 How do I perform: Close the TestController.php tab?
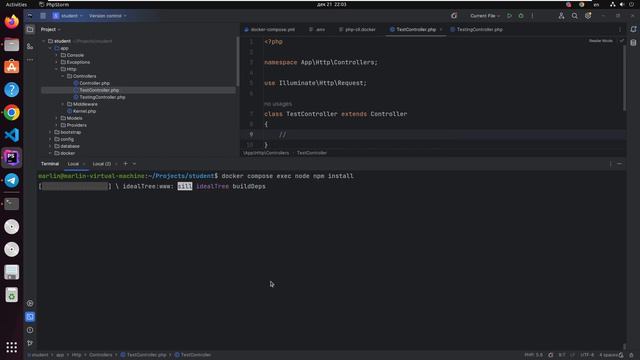tap(441, 29)
